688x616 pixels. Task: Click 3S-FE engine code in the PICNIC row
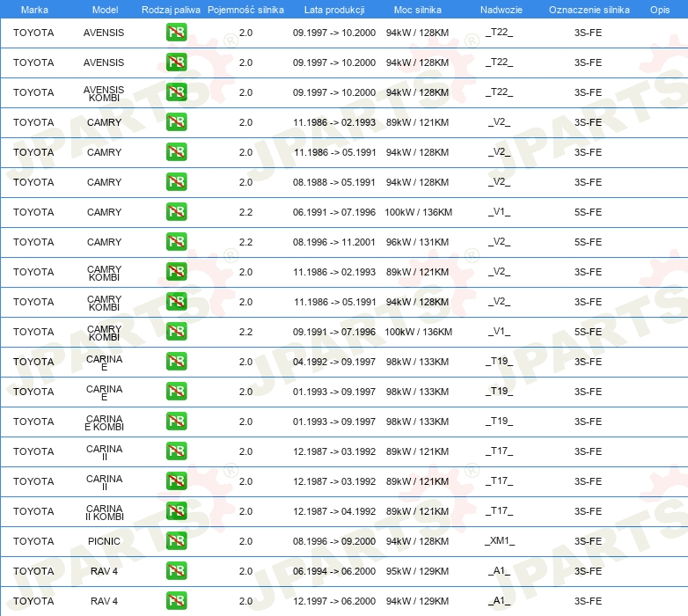click(x=588, y=541)
